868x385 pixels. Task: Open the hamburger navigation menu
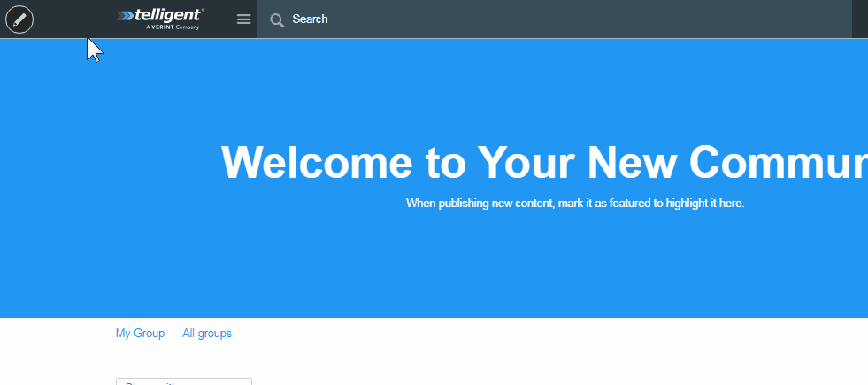click(x=243, y=19)
